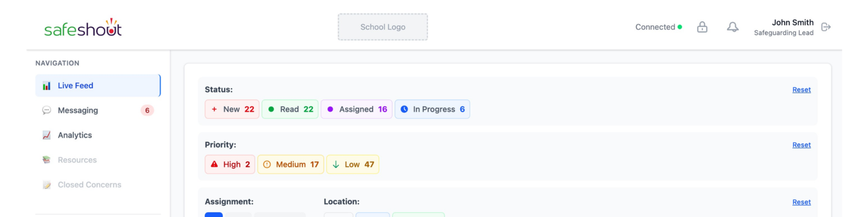This screenshot has height=217, width=868.
Task: Click the safeshout logo
Action: coord(83,28)
